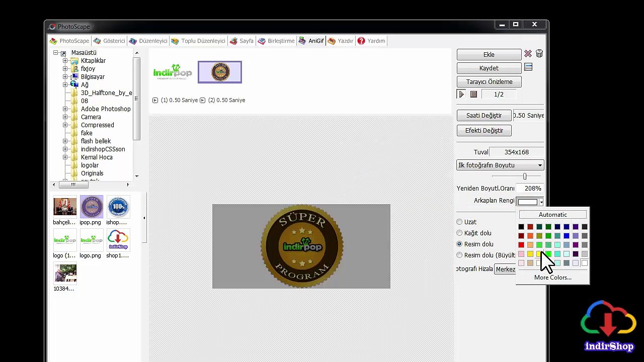Click the play marker before frame (2)

pos(202,100)
